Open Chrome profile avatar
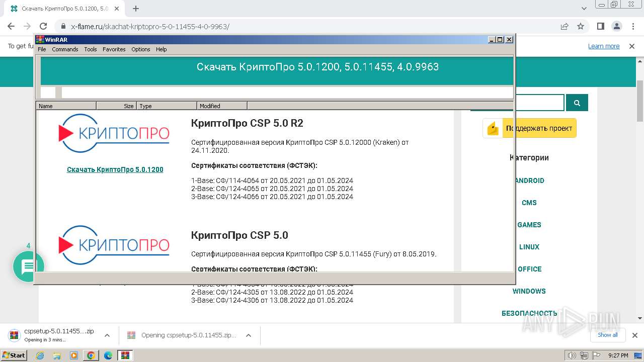Viewport: 644px width, 362px height. (x=617, y=26)
